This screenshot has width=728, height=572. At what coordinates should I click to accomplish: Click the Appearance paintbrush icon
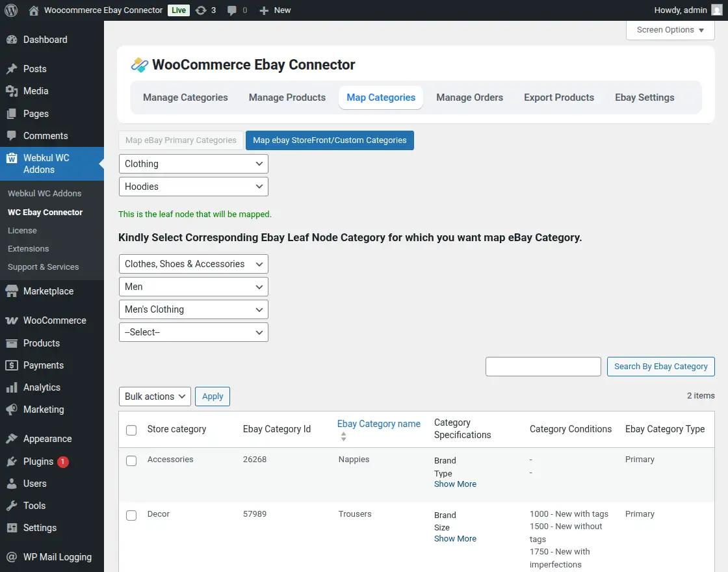pos(12,439)
